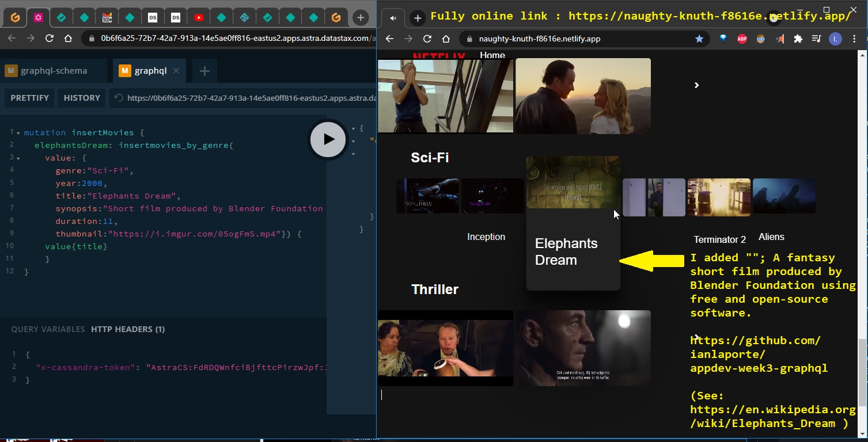The width and height of the screenshot is (868, 442).
Task: Mute the Netflix clone tab audio icon
Action: pyautogui.click(x=393, y=18)
